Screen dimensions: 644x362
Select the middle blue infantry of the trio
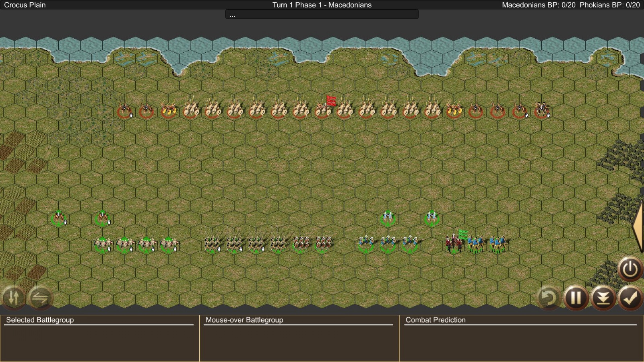pyautogui.click(x=388, y=244)
